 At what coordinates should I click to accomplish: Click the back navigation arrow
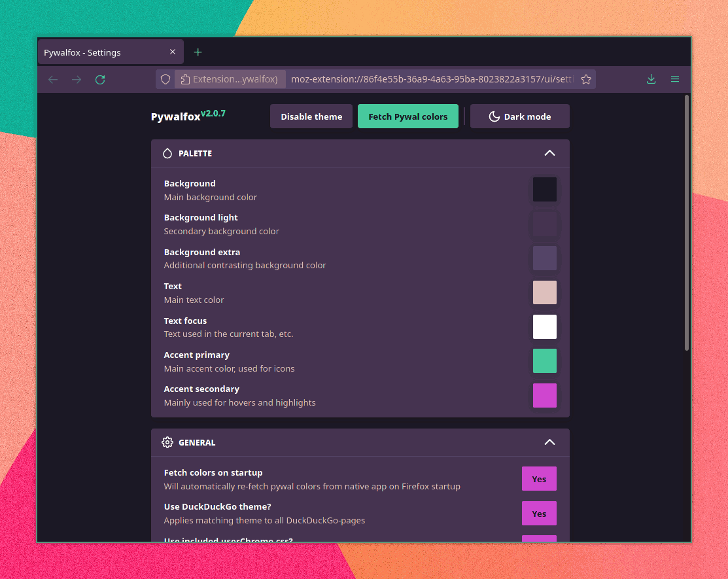[x=53, y=79]
